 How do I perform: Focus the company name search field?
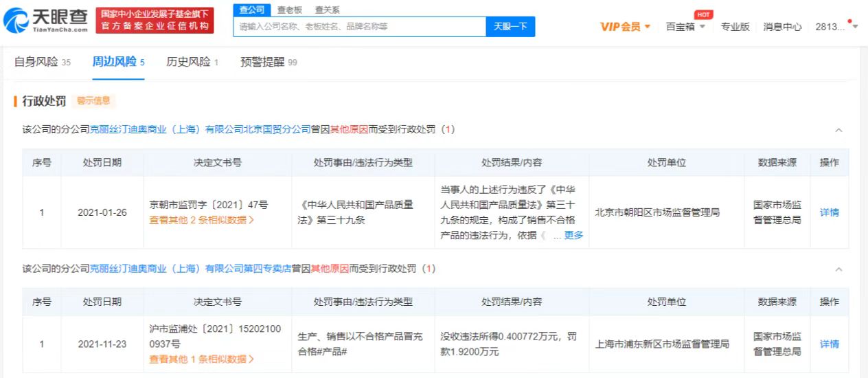360,27
